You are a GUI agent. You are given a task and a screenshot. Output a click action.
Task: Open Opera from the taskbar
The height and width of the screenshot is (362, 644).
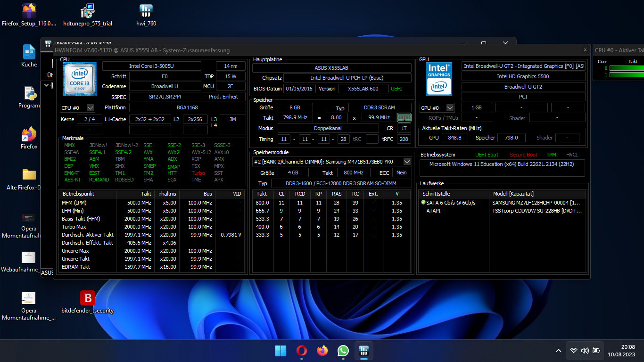point(301,351)
